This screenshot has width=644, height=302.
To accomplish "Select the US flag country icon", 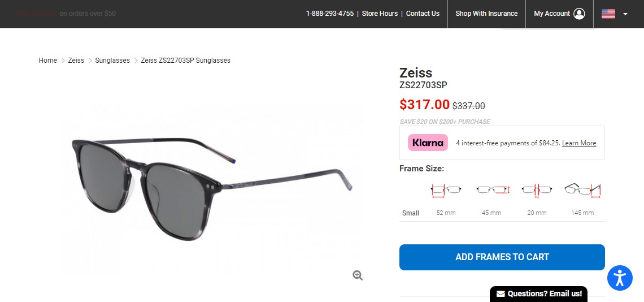I will tap(608, 14).
